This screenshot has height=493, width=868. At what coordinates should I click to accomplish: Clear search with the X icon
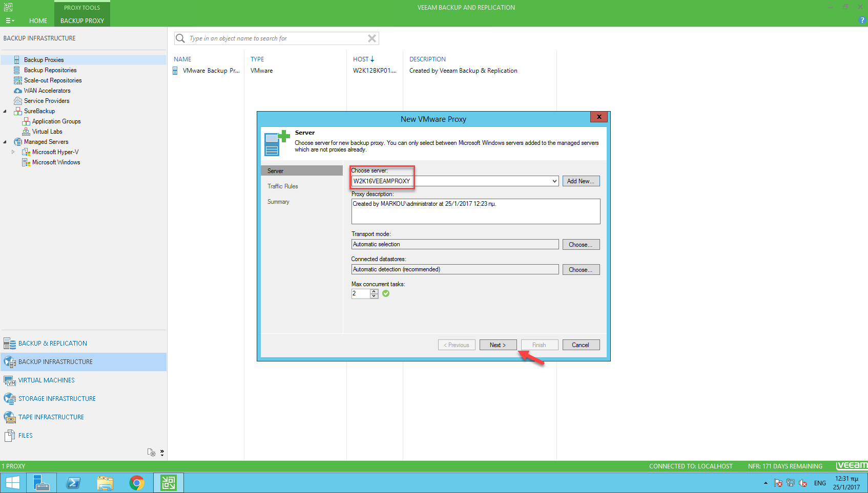[x=372, y=38]
